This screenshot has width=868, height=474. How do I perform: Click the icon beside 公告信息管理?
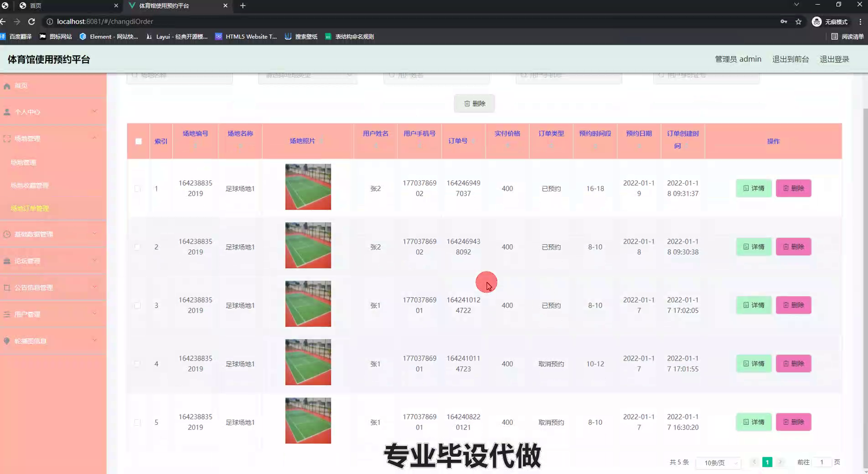7,288
